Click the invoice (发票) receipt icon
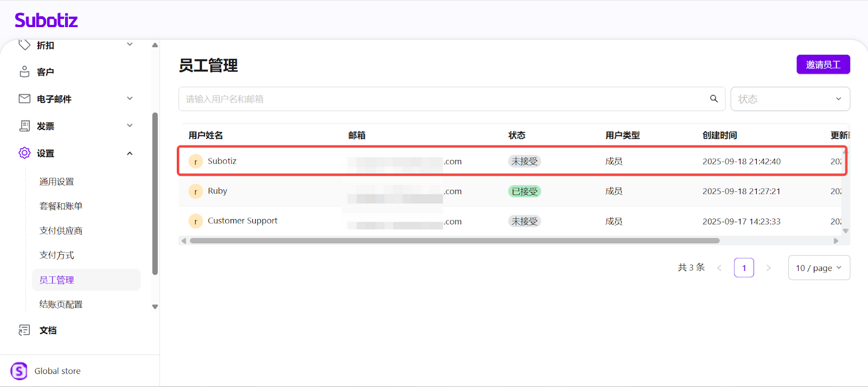Screen dimensions: 868x387 [24, 126]
